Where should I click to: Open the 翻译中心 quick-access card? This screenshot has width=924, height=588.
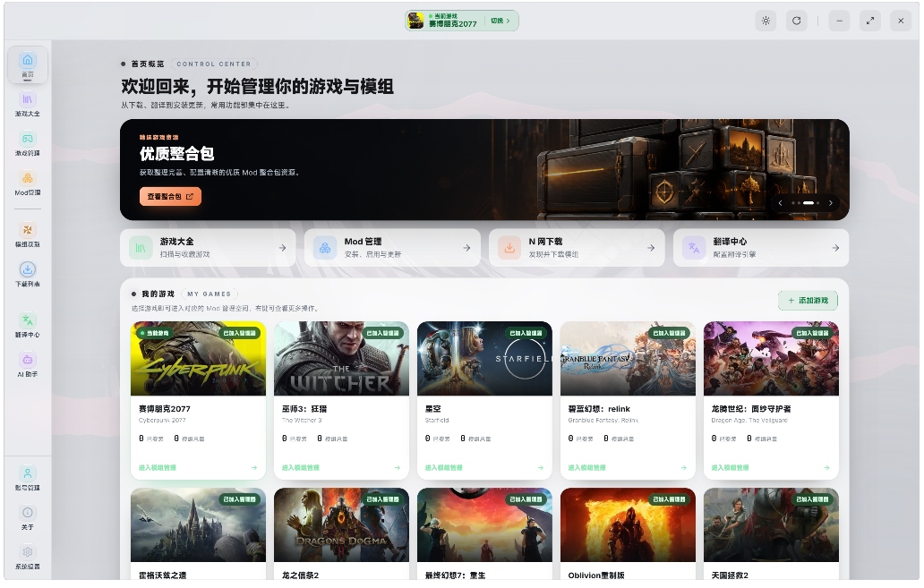761,248
